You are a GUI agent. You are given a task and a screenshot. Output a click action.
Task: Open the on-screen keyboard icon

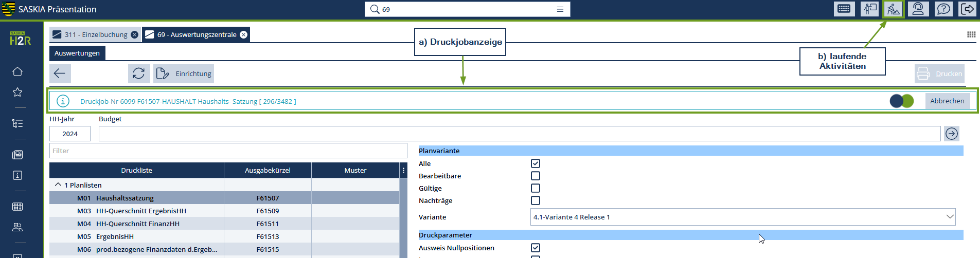tap(844, 9)
